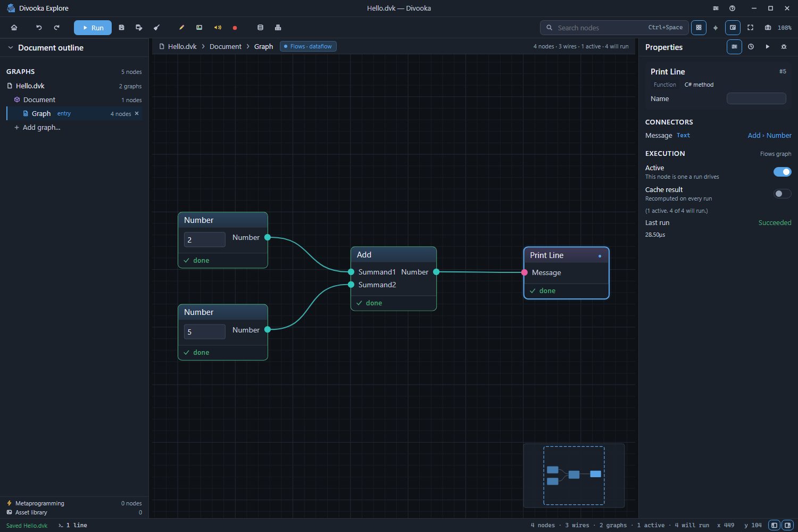Click the red record dot icon

pos(235,28)
